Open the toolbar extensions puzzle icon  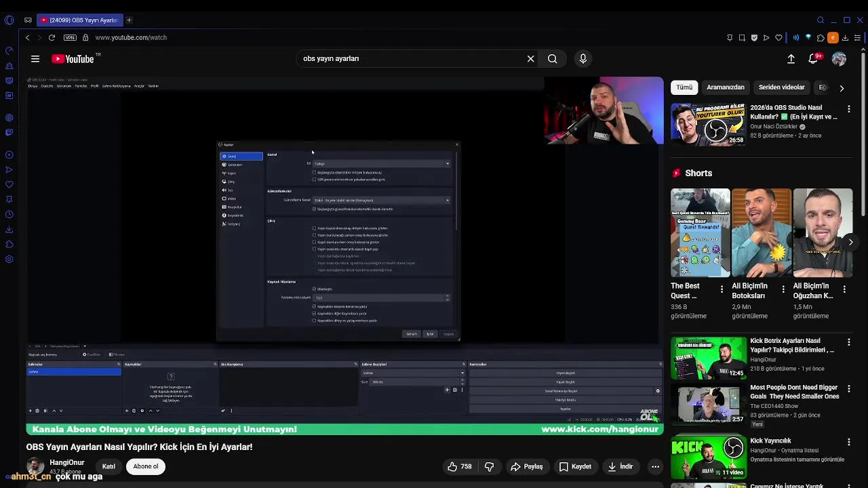(x=821, y=38)
